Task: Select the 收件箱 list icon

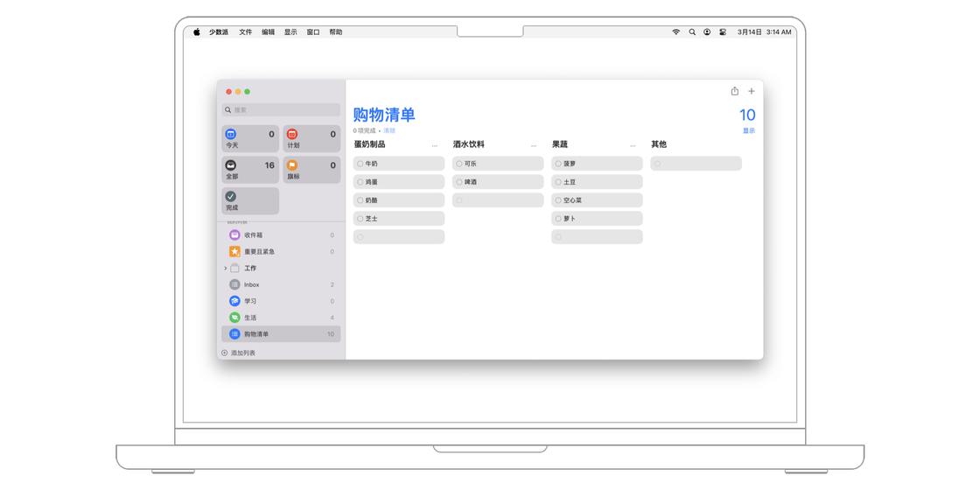Action: click(234, 235)
